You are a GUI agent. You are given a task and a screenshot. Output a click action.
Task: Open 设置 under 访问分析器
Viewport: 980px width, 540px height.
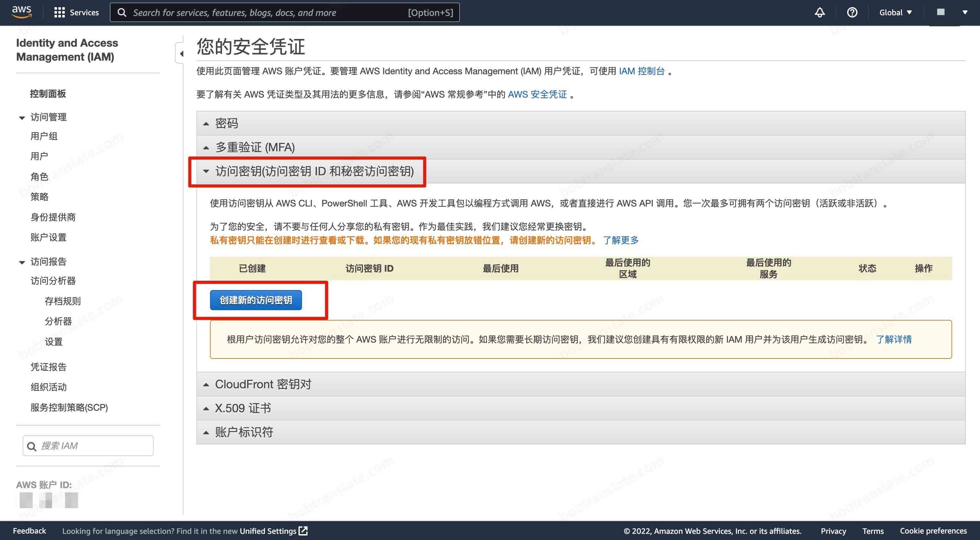point(54,342)
